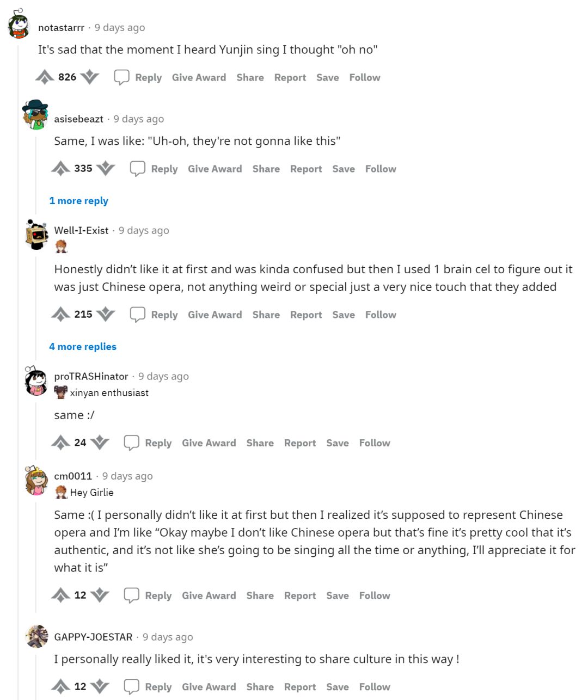Screen dimensions: 588x700
Task: Upvote notastarrr's comment with 826 points
Action: coord(45,77)
